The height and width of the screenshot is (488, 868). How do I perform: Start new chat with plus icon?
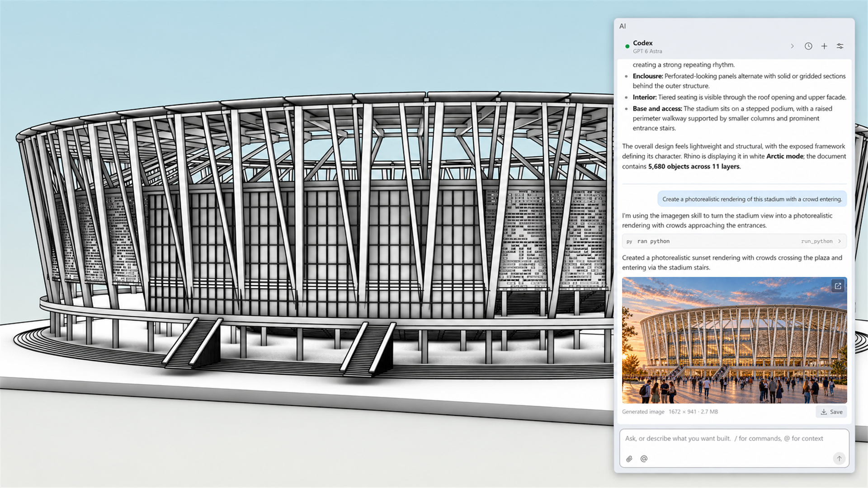pos(824,46)
